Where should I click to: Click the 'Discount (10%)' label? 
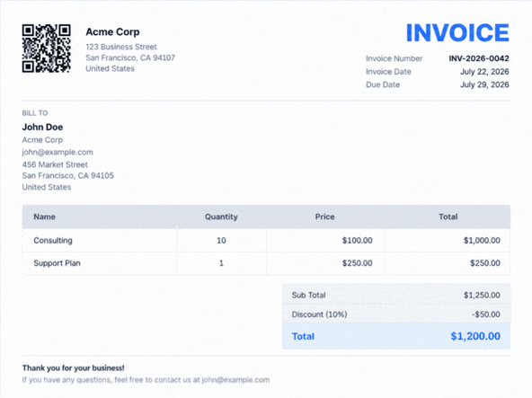[319, 314]
